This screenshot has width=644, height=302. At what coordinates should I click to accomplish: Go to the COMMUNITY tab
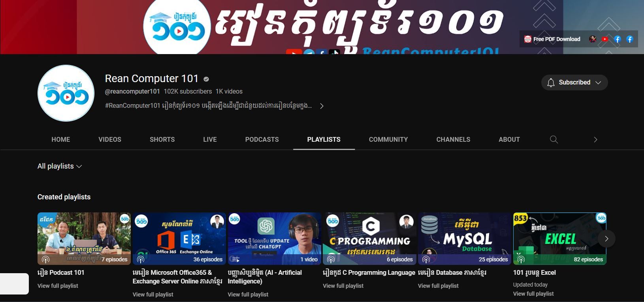388,139
